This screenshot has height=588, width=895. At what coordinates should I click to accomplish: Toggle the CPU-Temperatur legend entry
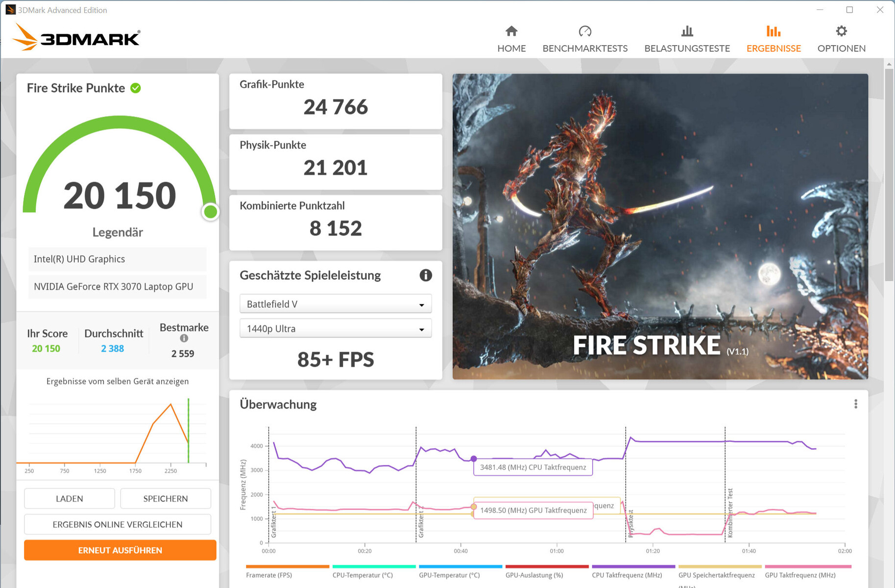click(x=363, y=575)
